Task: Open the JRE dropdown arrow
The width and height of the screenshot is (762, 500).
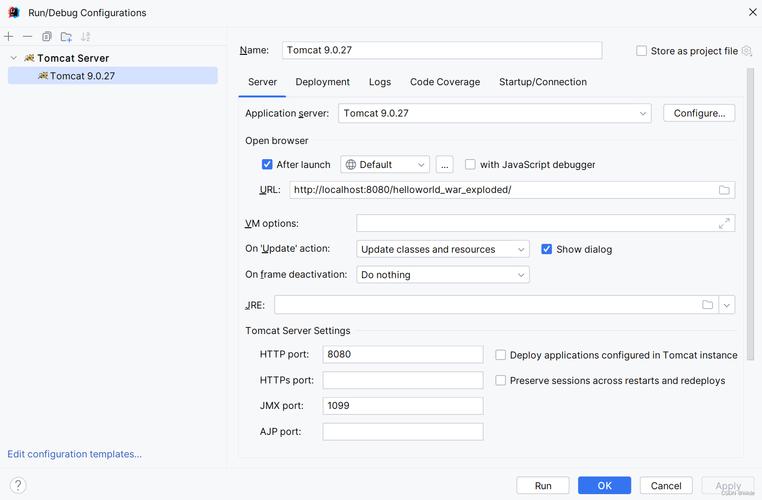Action: coord(727,305)
